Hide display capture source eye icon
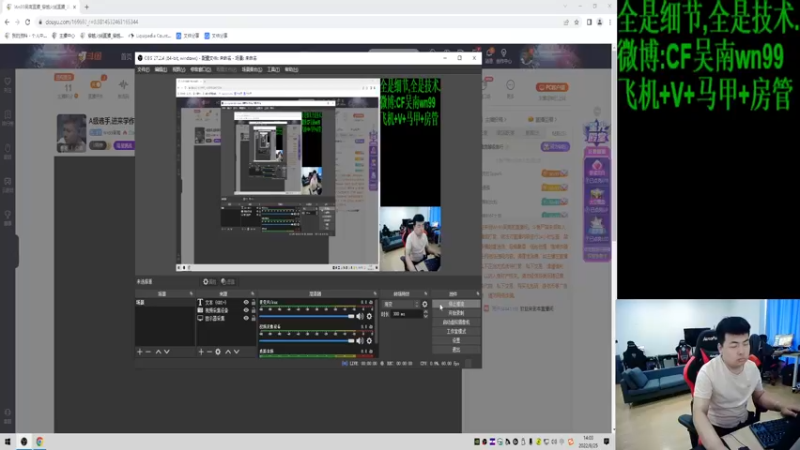Screen dimensions: 800x450 [x=246, y=318]
